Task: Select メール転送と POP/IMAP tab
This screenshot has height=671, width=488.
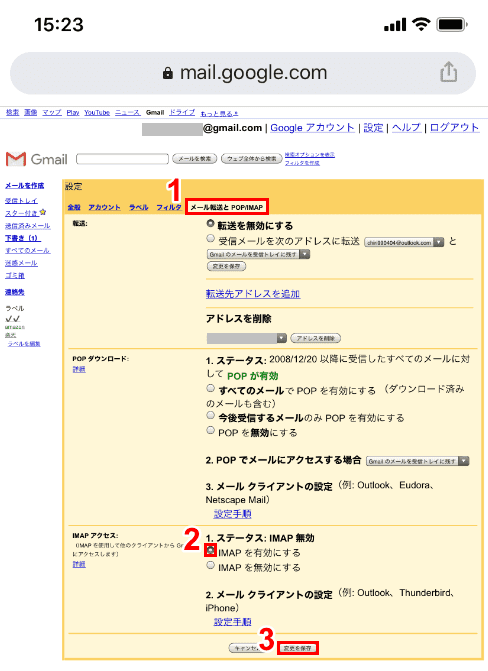Action: [227, 207]
